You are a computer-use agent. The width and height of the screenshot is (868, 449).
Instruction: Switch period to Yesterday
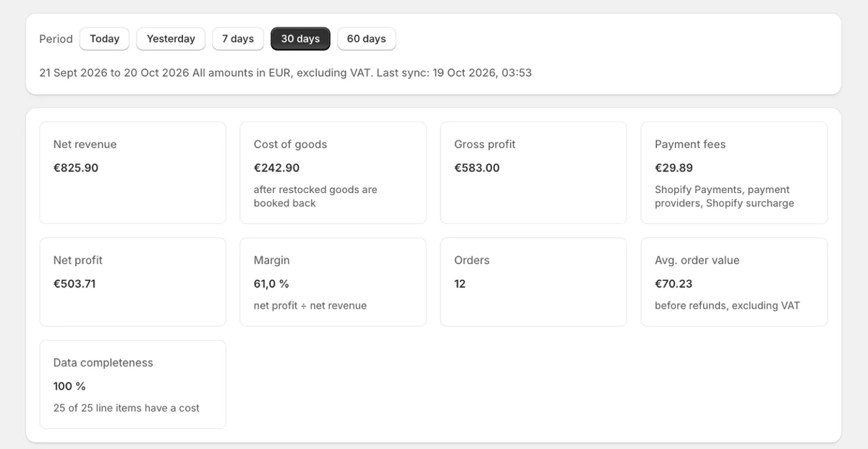171,39
